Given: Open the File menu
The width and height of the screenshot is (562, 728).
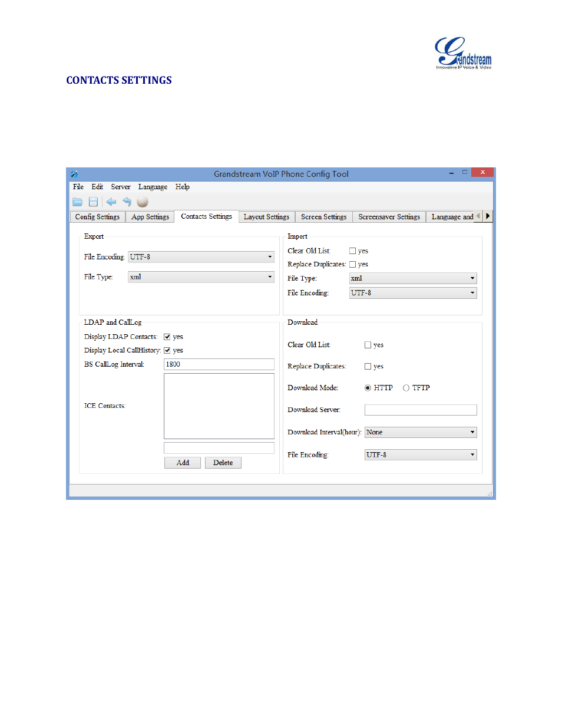Looking at the screenshot, I should click(78, 187).
